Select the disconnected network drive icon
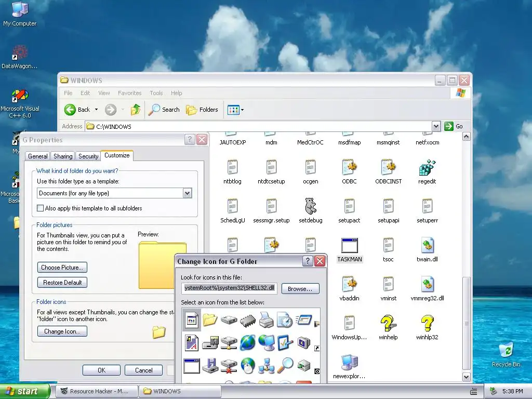The height and width of the screenshot is (399, 532). (229, 366)
